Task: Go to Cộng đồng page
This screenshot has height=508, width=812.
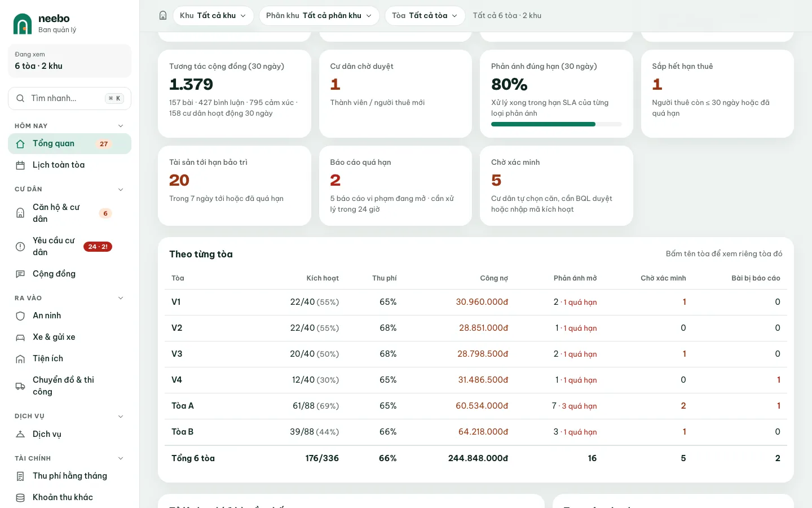Action: click(x=69, y=274)
